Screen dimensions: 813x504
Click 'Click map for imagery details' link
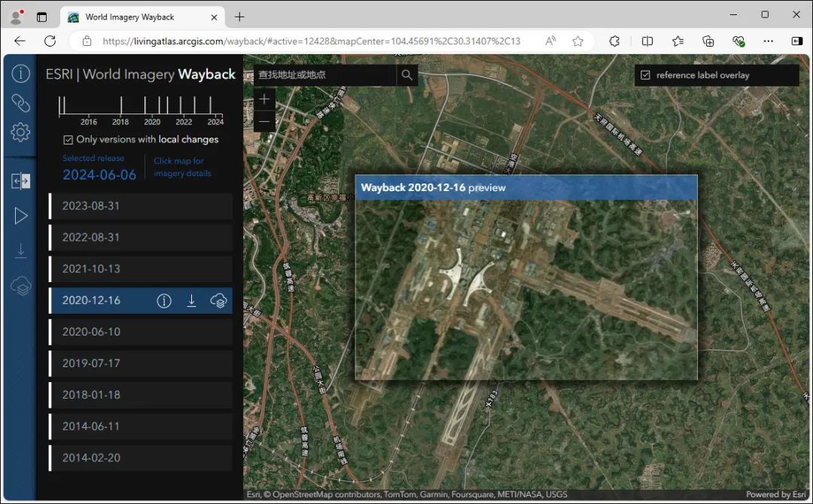tap(181, 166)
